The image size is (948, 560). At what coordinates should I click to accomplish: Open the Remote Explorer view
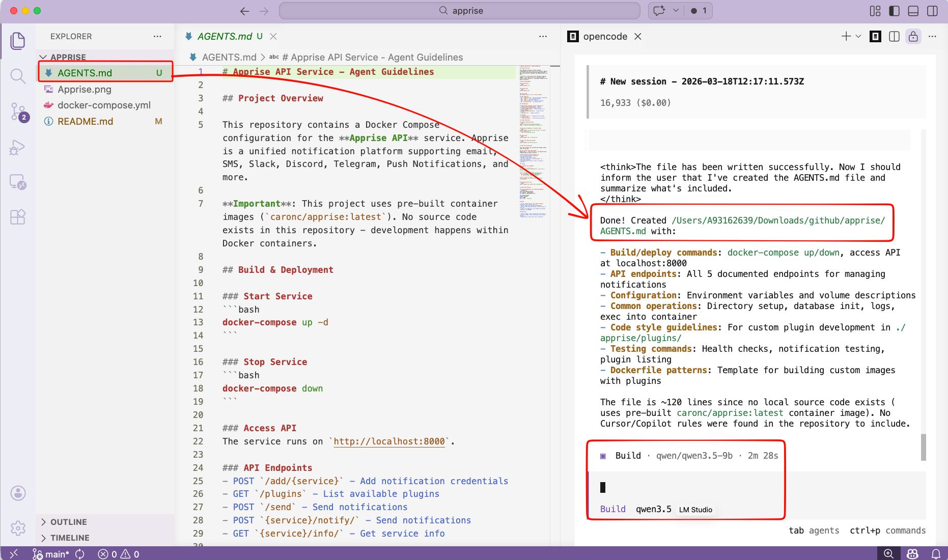click(x=18, y=182)
